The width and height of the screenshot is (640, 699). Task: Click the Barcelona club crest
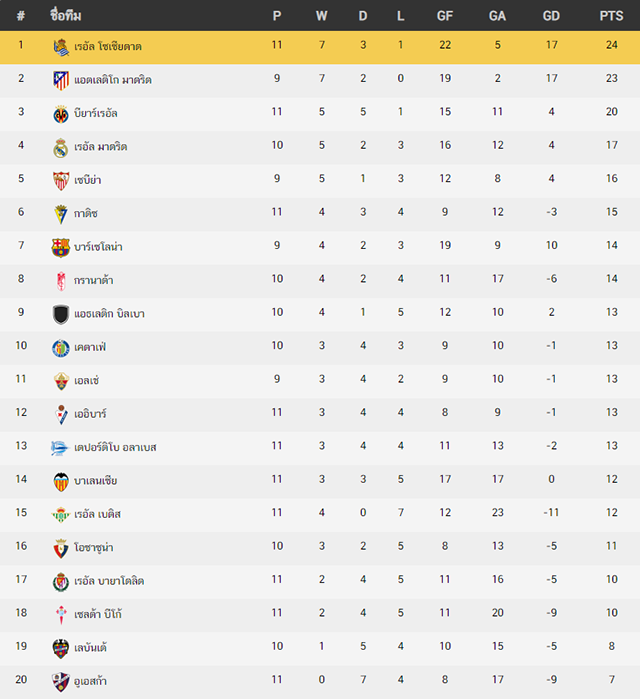point(61,248)
